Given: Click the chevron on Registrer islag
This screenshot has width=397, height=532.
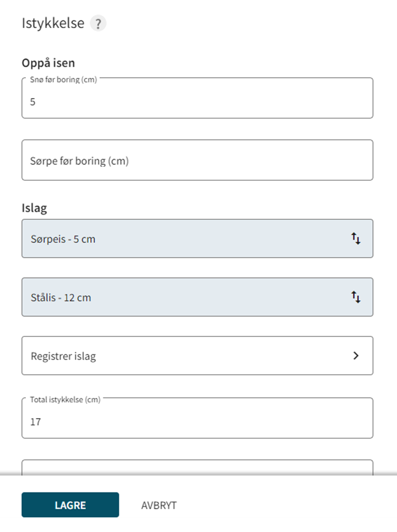Looking at the screenshot, I should pos(356,356).
